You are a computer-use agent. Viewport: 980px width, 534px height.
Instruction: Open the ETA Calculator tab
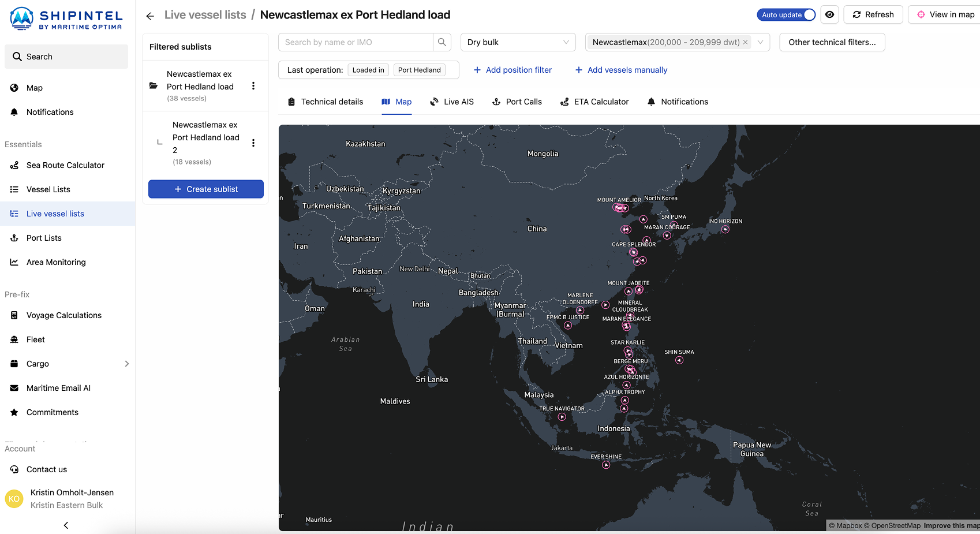[594, 102]
